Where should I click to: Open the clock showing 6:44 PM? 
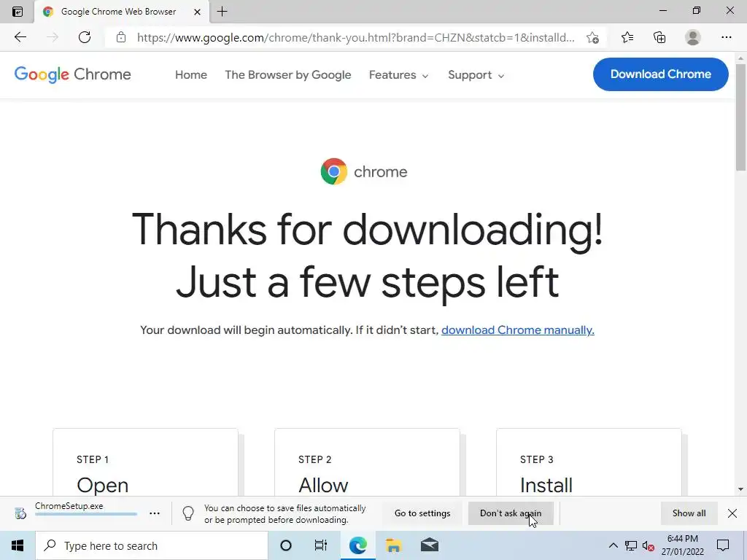[x=682, y=545]
